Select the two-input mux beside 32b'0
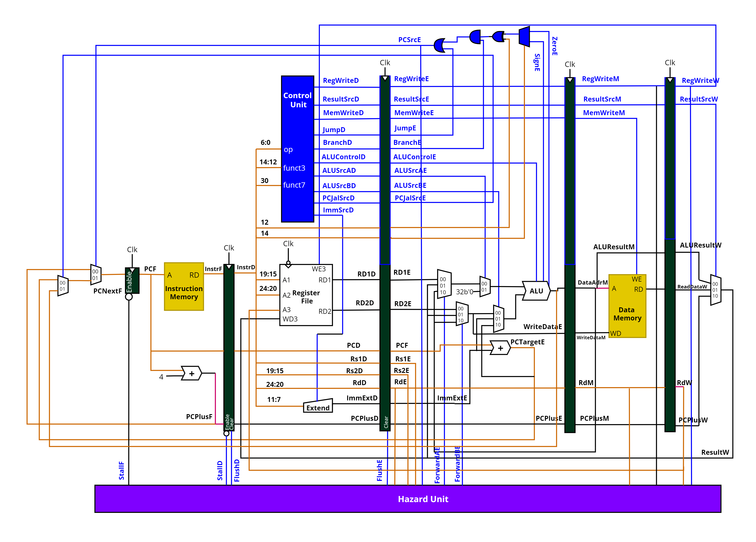The image size is (756, 542). [x=485, y=286]
